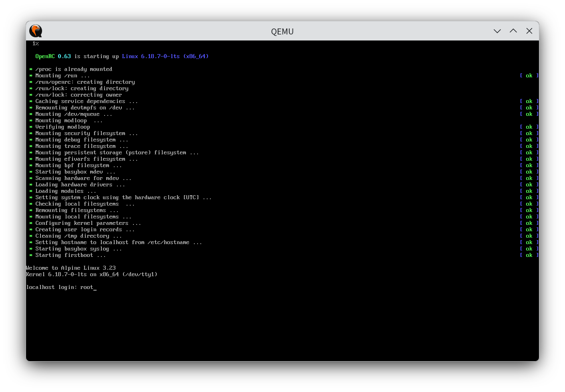The image size is (565, 392).
Task: Click the "OpenRC 0.63" text
Action: click(53, 57)
